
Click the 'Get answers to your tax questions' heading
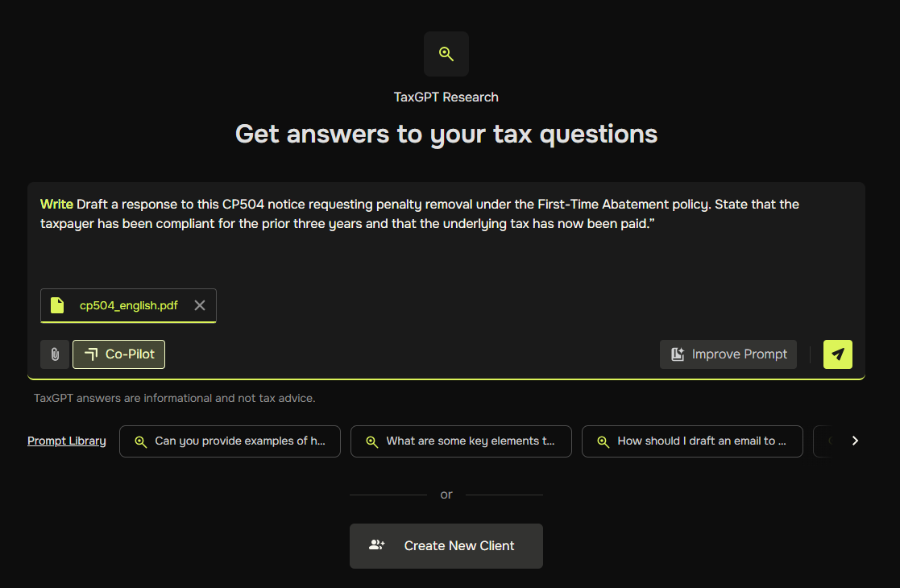click(446, 135)
